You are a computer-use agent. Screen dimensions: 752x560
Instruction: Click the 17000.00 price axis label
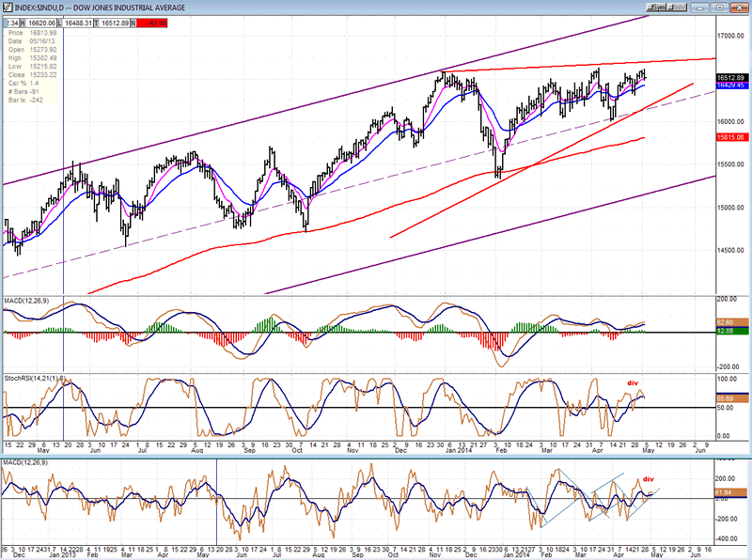point(729,36)
